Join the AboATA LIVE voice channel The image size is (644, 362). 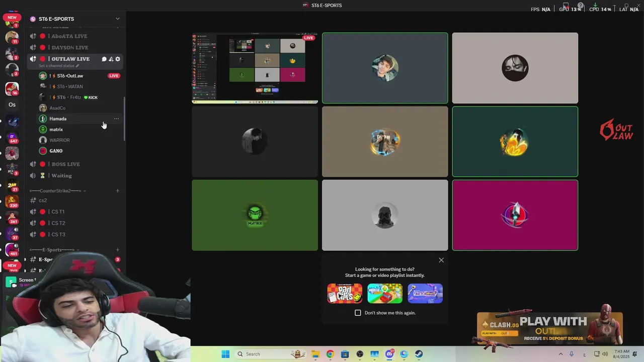[75, 36]
